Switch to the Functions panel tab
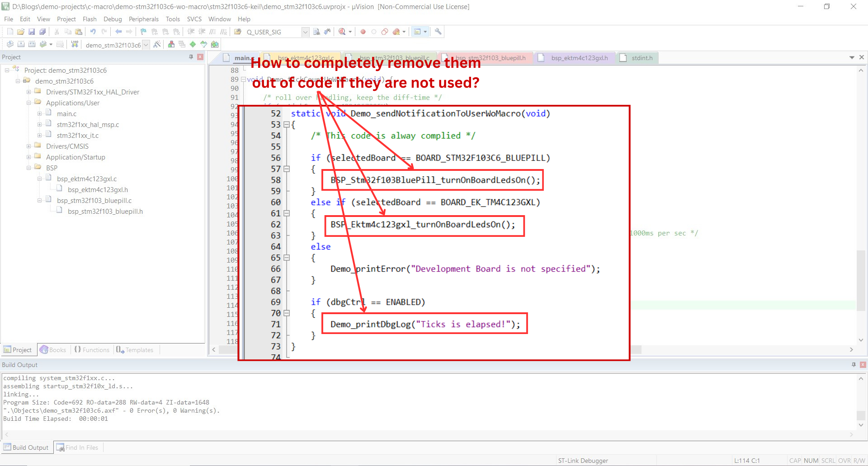 (x=92, y=350)
